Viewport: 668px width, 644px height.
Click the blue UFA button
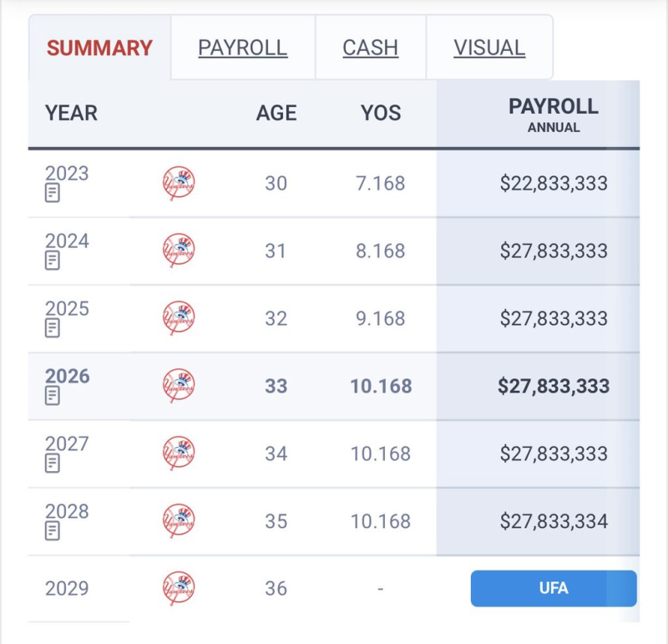pyautogui.click(x=554, y=588)
